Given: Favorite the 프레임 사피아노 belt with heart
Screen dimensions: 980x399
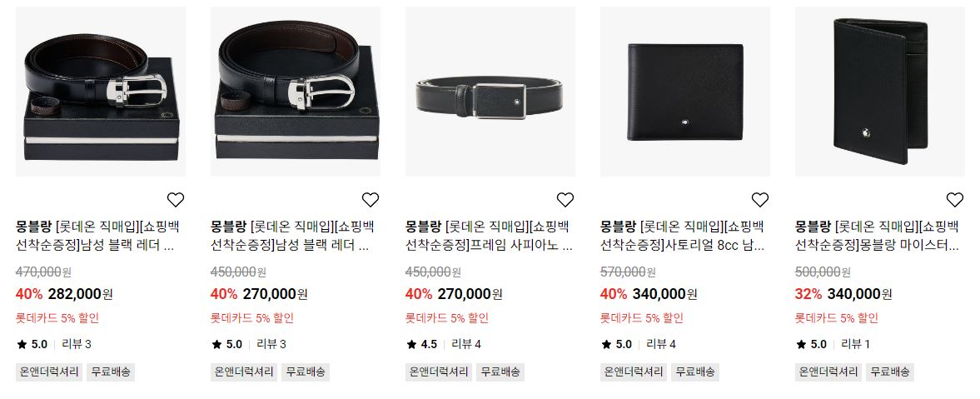Looking at the screenshot, I should coord(565,200).
